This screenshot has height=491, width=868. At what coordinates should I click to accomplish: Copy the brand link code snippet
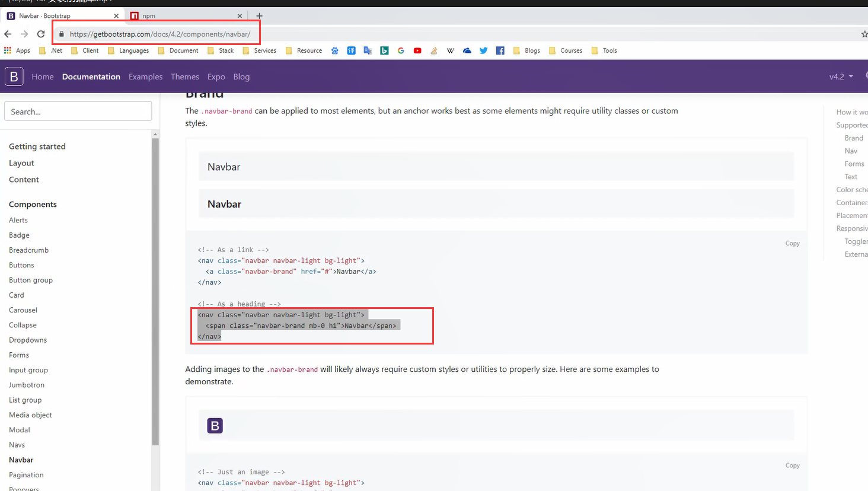click(793, 243)
